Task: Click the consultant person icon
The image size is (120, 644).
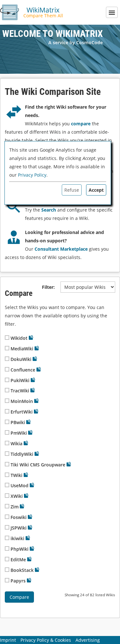Action: click(x=14, y=237)
